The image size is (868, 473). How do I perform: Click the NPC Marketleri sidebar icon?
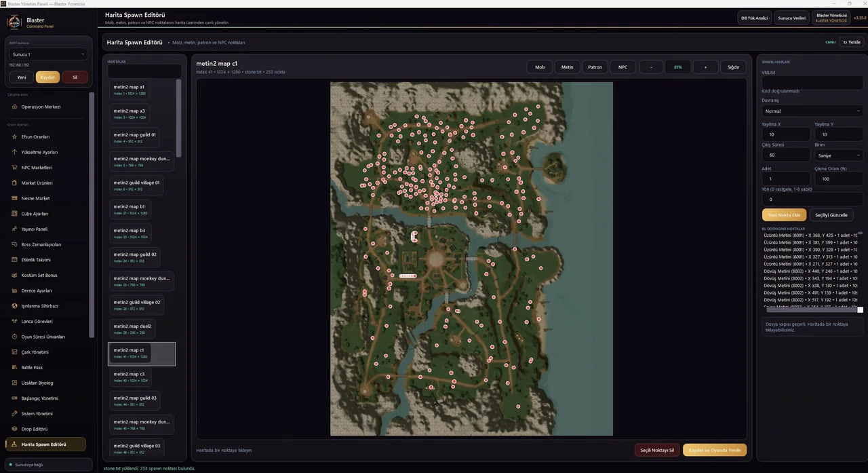(14, 168)
